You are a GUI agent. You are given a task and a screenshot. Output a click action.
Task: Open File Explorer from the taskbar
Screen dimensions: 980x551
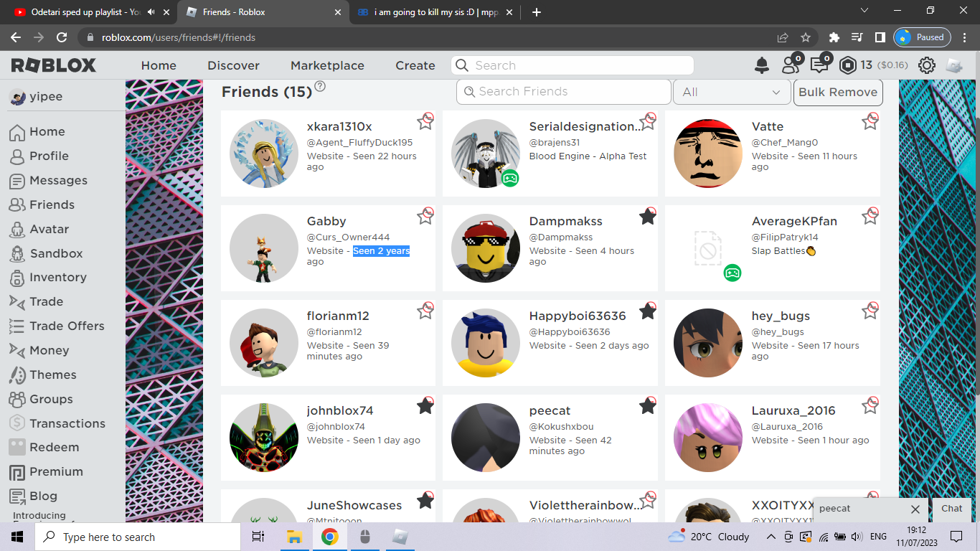tap(294, 537)
